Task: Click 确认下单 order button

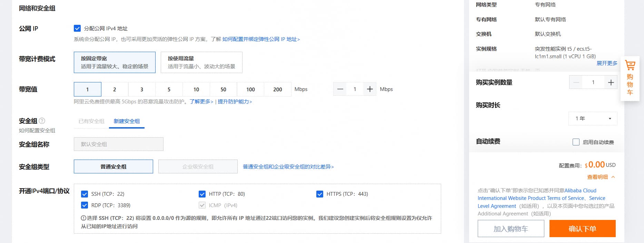Action: 582,229
